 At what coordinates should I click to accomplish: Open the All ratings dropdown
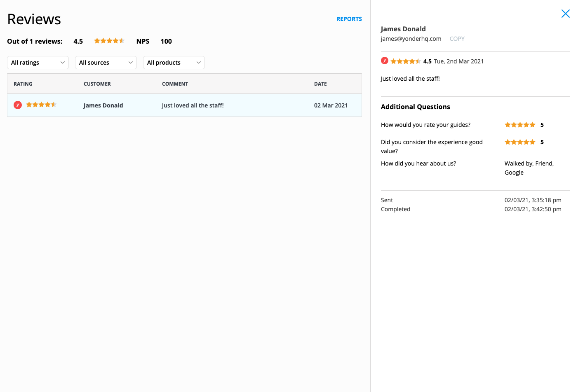point(38,63)
